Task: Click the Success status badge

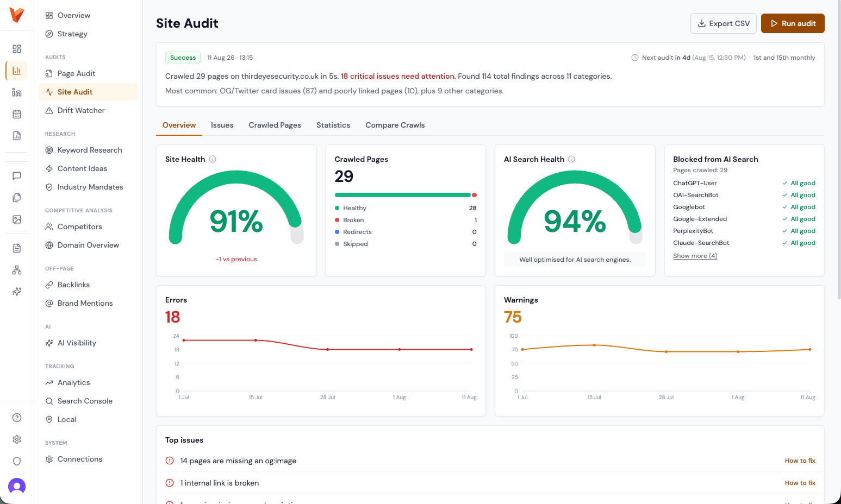Action: [183, 58]
